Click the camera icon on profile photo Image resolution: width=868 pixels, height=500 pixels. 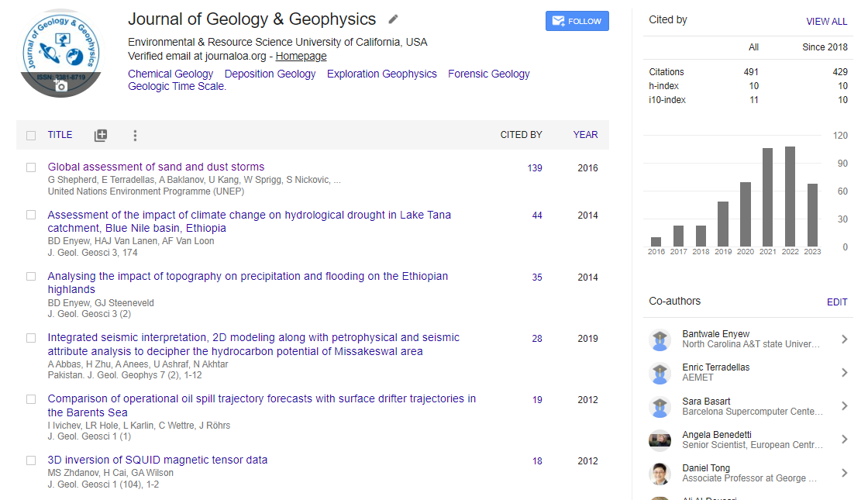click(60, 85)
